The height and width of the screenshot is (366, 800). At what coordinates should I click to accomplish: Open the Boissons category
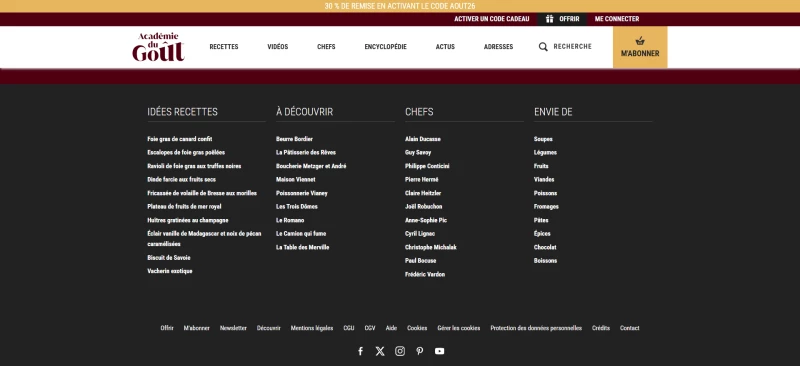click(x=545, y=260)
